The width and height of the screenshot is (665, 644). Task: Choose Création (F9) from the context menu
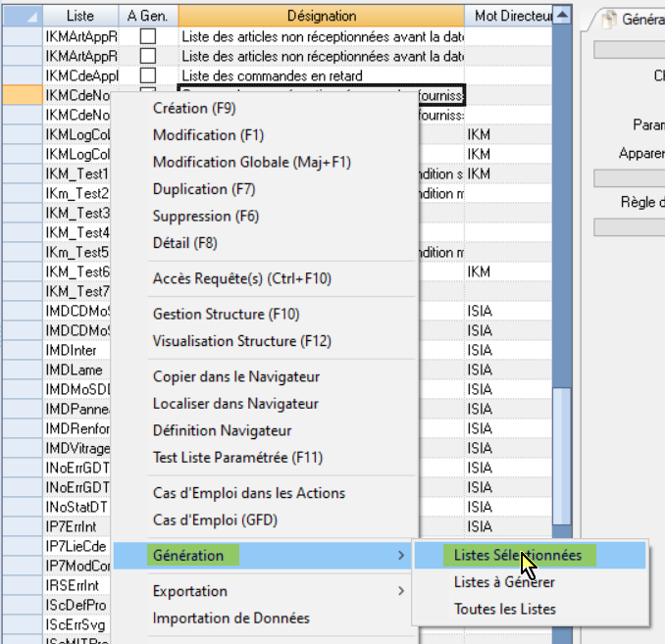[x=194, y=108]
